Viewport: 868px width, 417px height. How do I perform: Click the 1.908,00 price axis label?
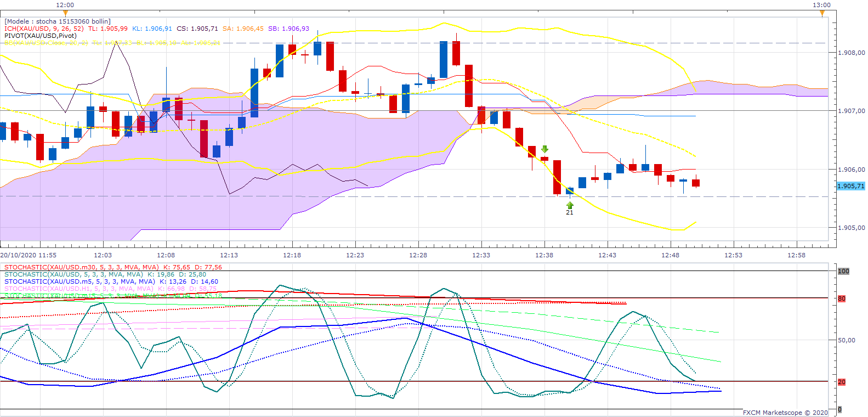pos(852,53)
